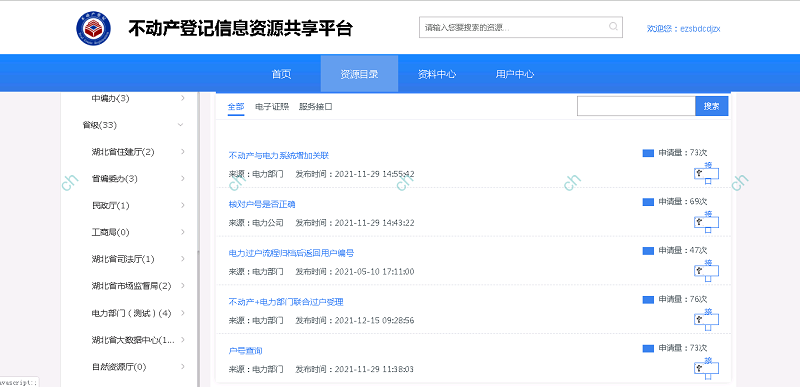Switch to the 电子证照 filter tab
This screenshot has height=387, width=800.
[x=272, y=107]
